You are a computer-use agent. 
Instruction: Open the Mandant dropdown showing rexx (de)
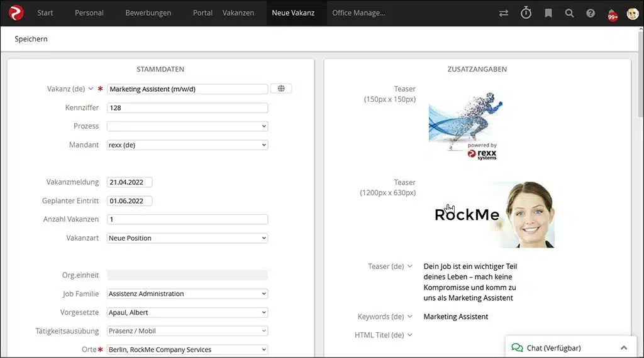(x=187, y=144)
